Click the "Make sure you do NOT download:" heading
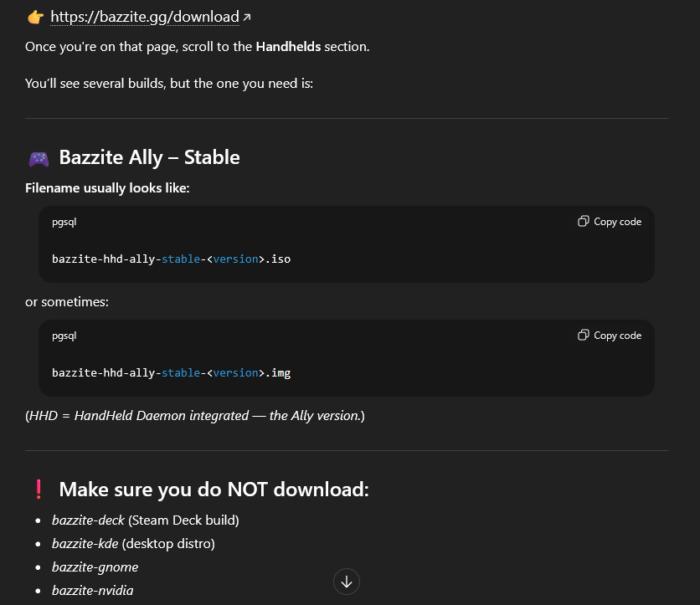Viewport: 700px width, 605px height. tap(214, 490)
